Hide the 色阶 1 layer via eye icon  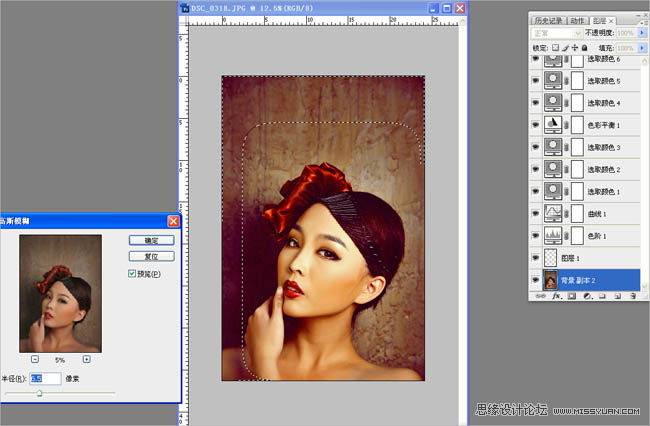[x=536, y=235]
